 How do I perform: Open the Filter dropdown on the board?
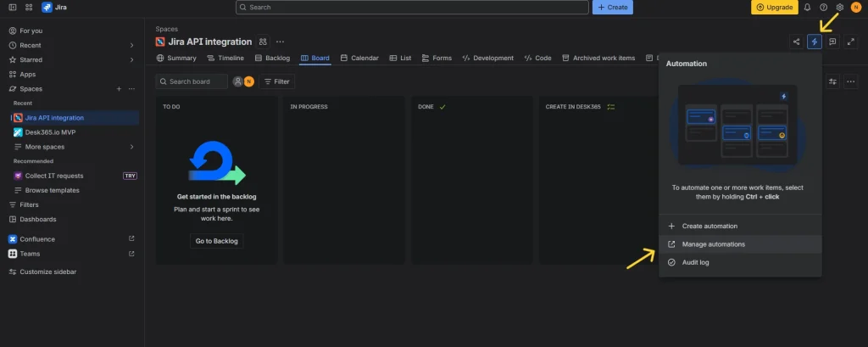point(277,81)
